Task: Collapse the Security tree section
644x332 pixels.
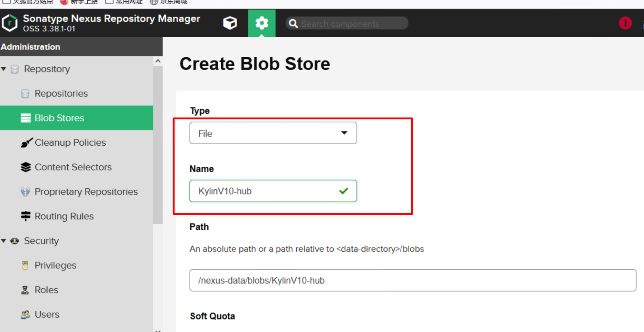Action: click(4, 241)
